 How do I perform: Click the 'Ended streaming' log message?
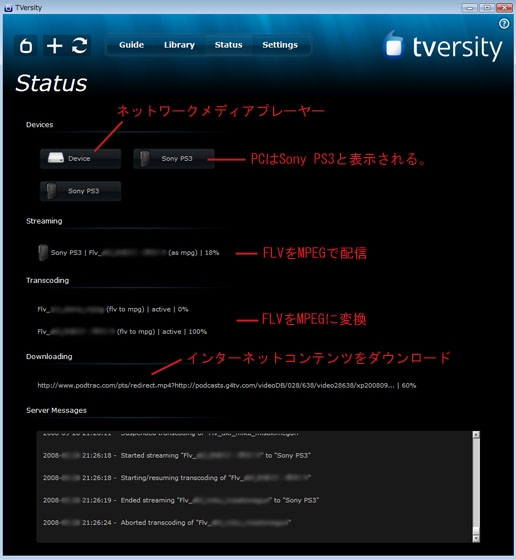tap(181, 501)
